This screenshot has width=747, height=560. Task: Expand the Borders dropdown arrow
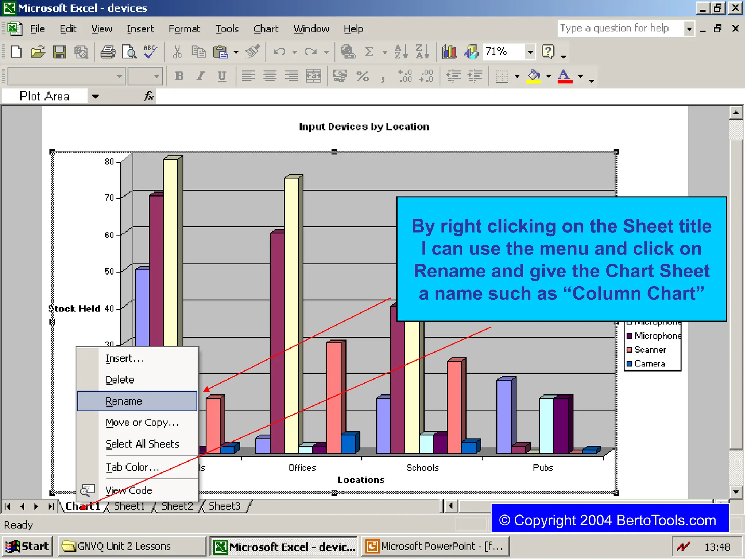click(517, 77)
